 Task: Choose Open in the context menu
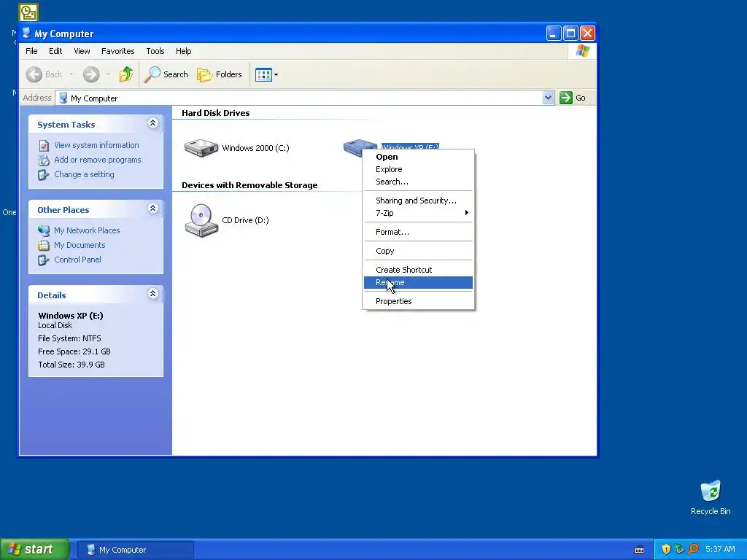point(418,157)
